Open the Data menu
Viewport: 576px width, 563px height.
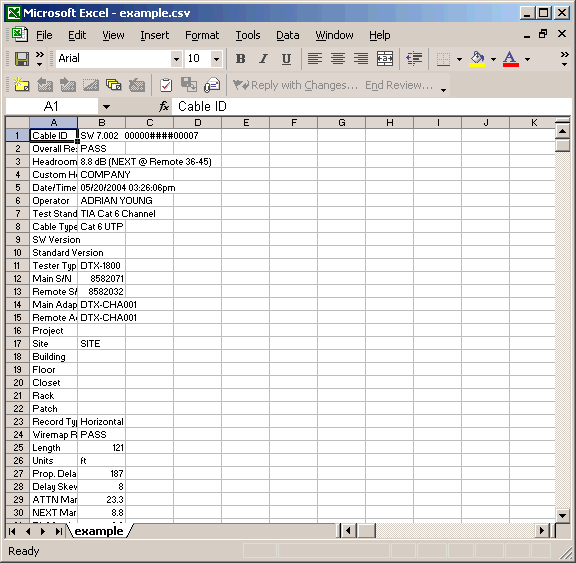click(x=288, y=35)
